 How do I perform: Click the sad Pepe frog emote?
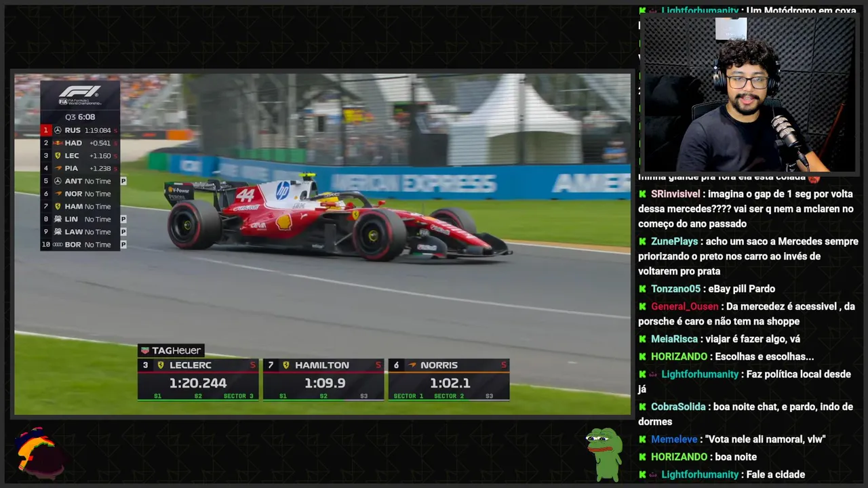pos(604,453)
